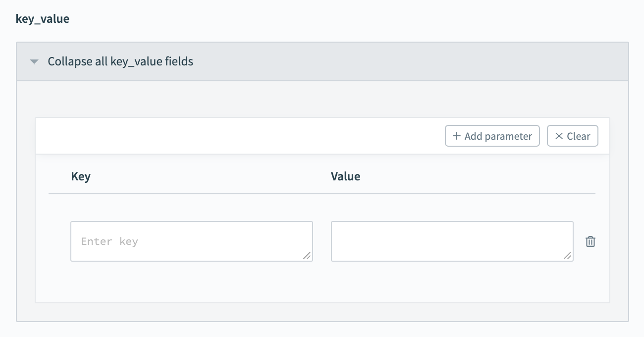Select the key_value title text
The width and height of the screenshot is (644, 337).
click(43, 18)
